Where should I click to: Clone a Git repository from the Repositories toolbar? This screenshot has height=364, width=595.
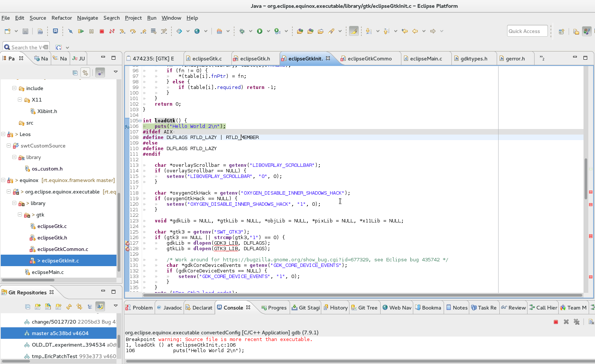(x=48, y=307)
